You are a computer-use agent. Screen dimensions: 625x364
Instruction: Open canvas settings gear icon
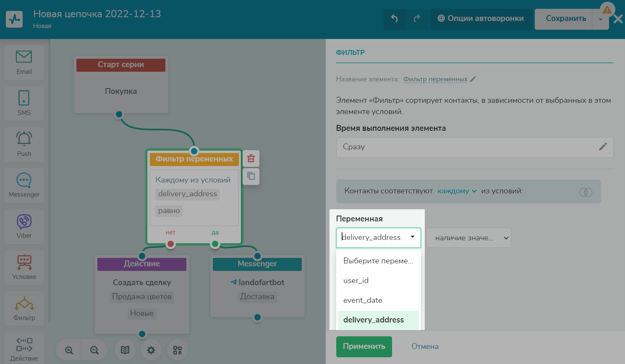coord(151,350)
